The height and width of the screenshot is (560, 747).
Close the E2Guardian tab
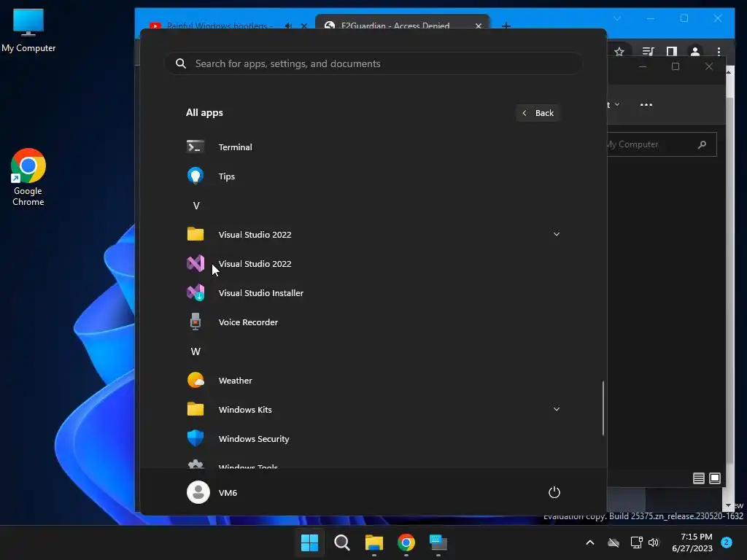click(x=479, y=26)
